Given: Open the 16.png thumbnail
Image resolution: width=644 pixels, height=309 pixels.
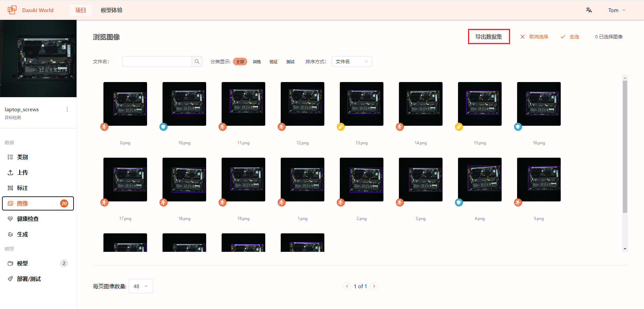Looking at the screenshot, I should 539,104.
